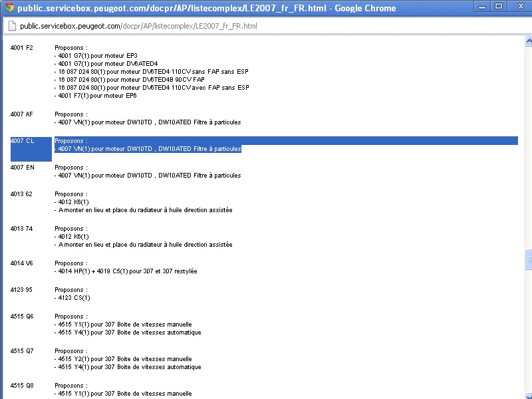Click '4515 Y4(1)' automatique line under 4515 Q7
This screenshot has height=399, width=532.
click(x=128, y=367)
